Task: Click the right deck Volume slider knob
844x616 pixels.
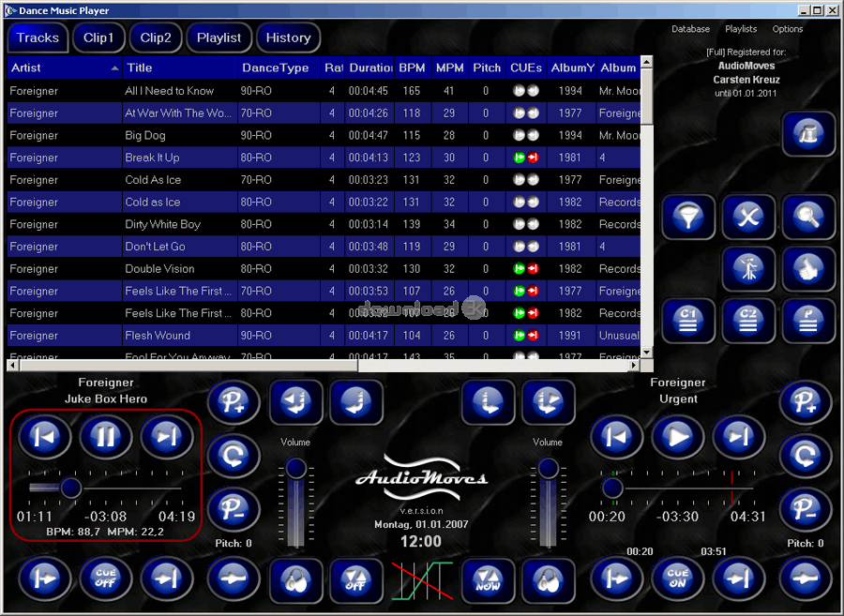Action: click(548, 468)
